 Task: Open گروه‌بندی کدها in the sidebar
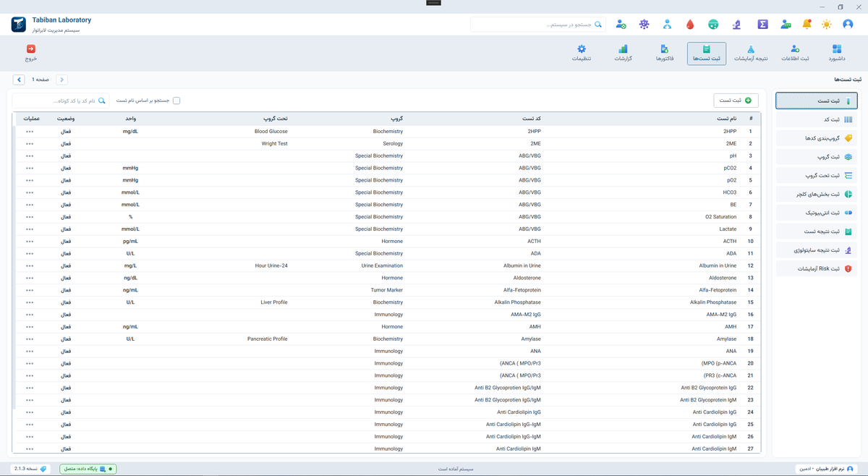tap(817, 138)
